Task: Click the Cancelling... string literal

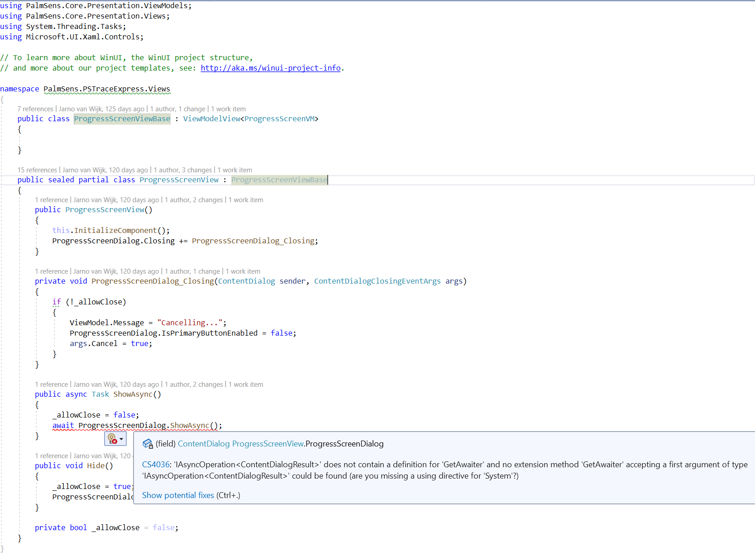Action: pyautogui.click(x=191, y=323)
